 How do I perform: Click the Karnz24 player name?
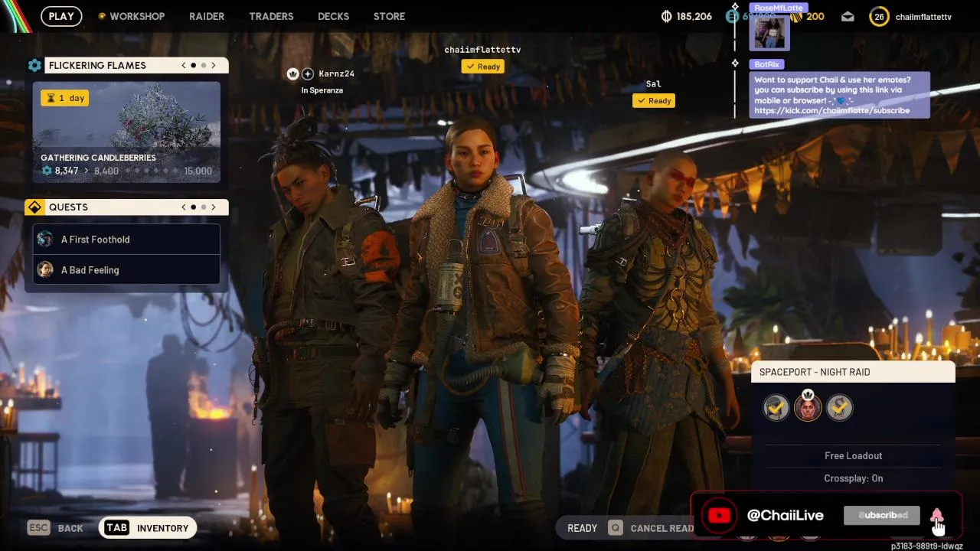coord(337,73)
